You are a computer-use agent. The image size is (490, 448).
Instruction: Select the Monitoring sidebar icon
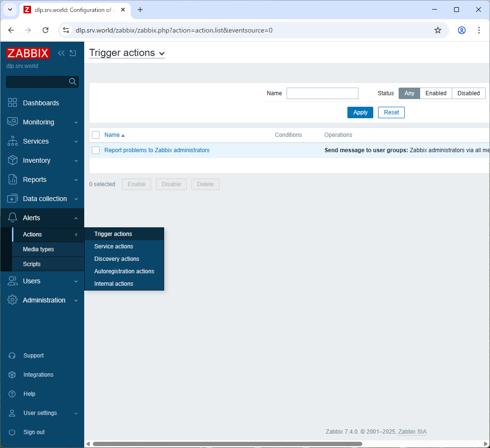tap(12, 122)
